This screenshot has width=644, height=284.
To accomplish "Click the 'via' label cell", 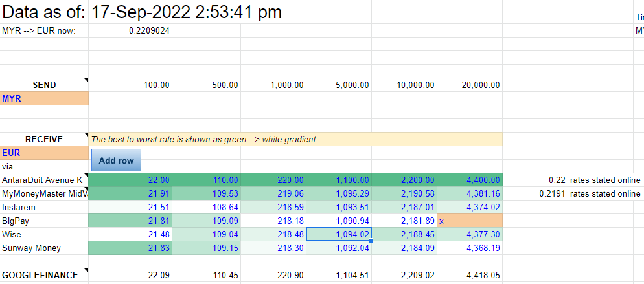I will pos(44,166).
